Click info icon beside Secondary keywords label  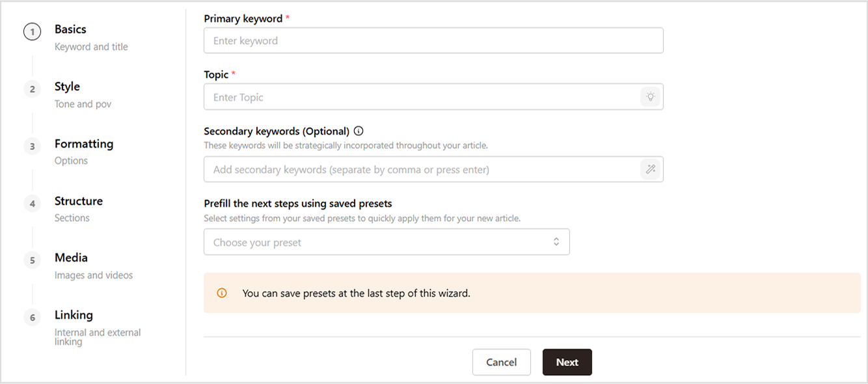[x=359, y=131]
